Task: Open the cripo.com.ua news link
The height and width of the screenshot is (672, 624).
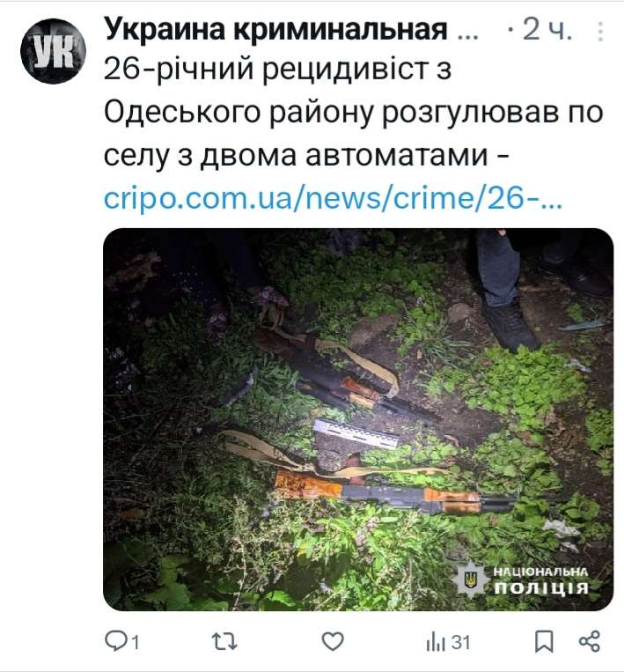Action: [333, 198]
